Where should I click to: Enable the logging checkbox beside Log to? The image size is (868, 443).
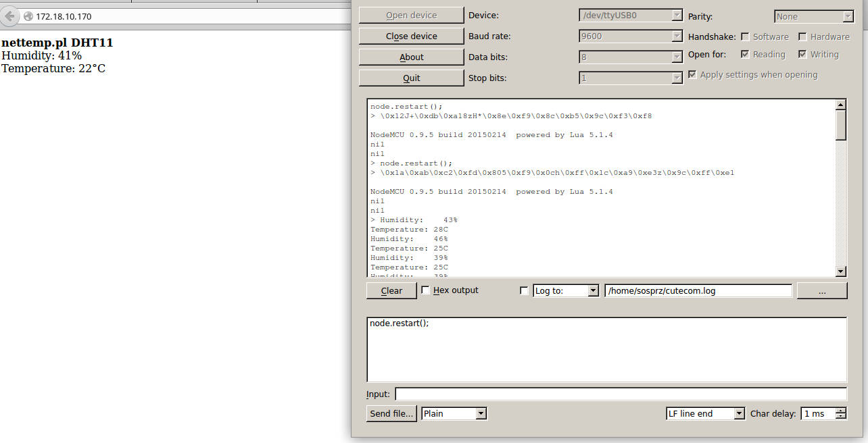click(524, 290)
